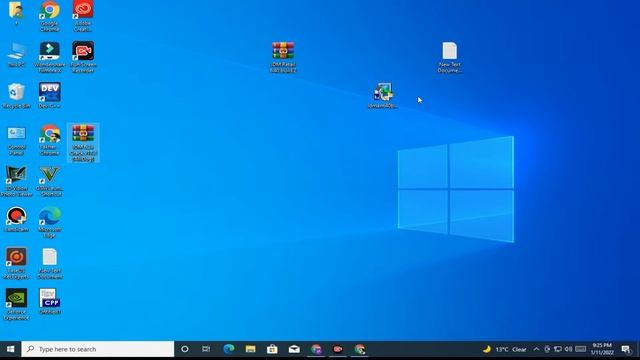Open the 9:25 PM clock and calendar
Image resolution: width=640 pixels, height=360 pixels.
click(x=602, y=349)
